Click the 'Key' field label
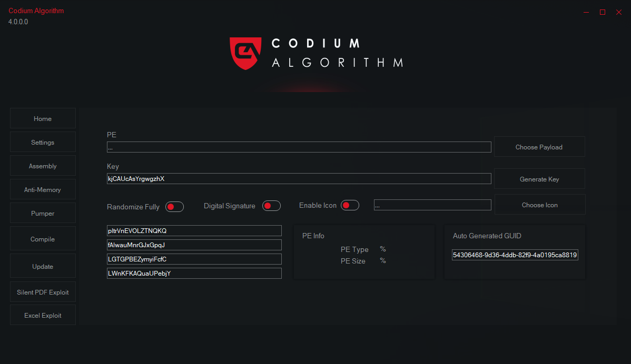 [x=113, y=166]
